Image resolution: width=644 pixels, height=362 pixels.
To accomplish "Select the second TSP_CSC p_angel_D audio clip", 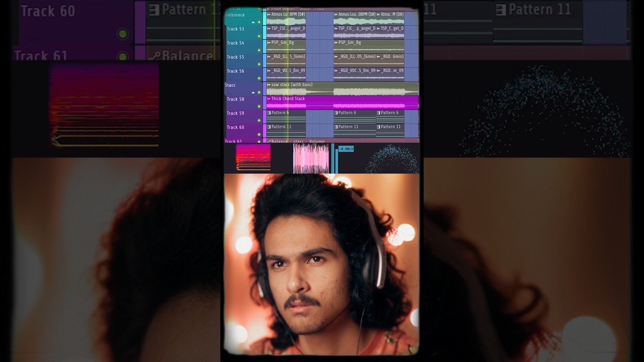I will pyautogui.click(x=355, y=32).
